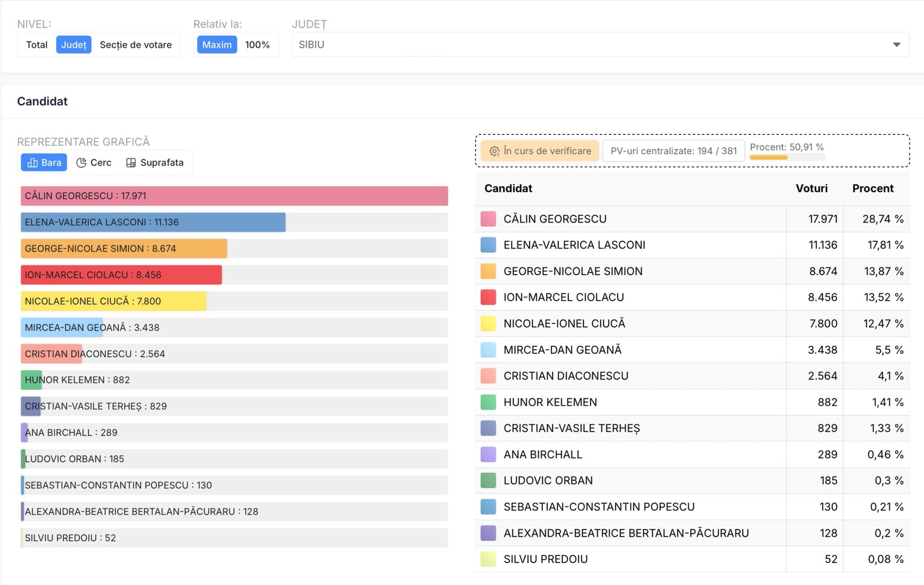Click LUDOVIC ORBAN name in the table
Image resolution: width=924 pixels, height=585 pixels.
[x=548, y=480]
